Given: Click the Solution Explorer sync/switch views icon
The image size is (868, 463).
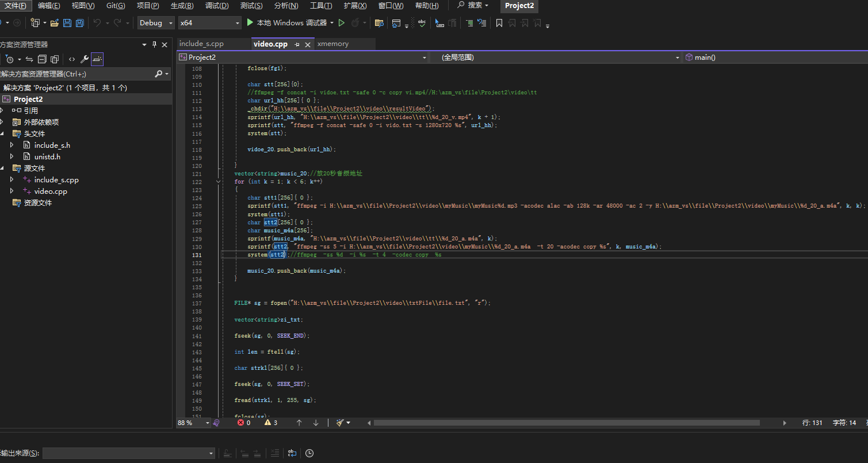Looking at the screenshot, I should pyautogui.click(x=29, y=59).
